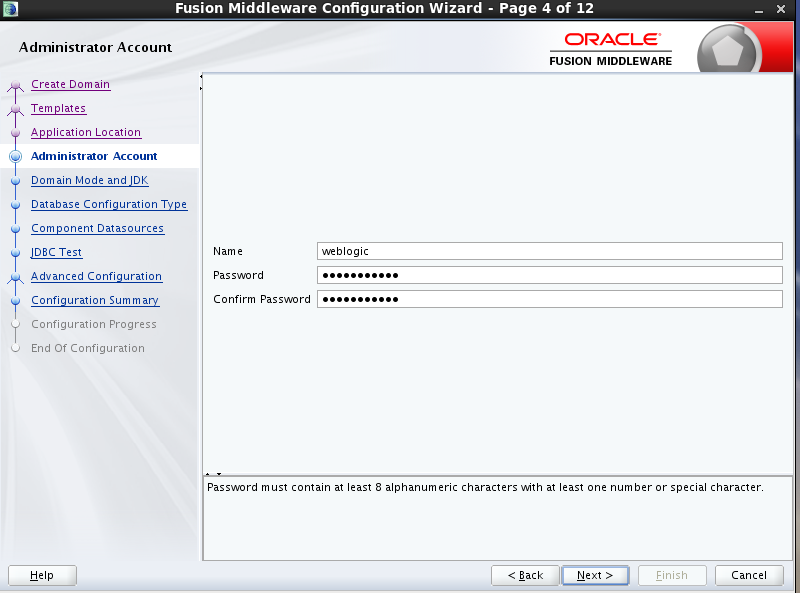Click the step circle beside End Of Configuration
Viewport: 800px width, 593px height.
(14, 348)
